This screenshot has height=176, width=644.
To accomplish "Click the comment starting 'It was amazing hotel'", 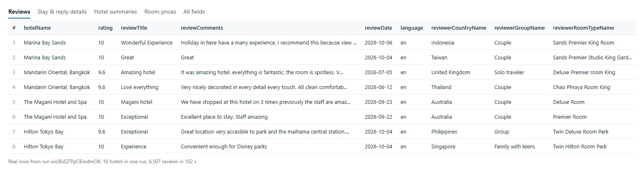I will click(262, 73).
